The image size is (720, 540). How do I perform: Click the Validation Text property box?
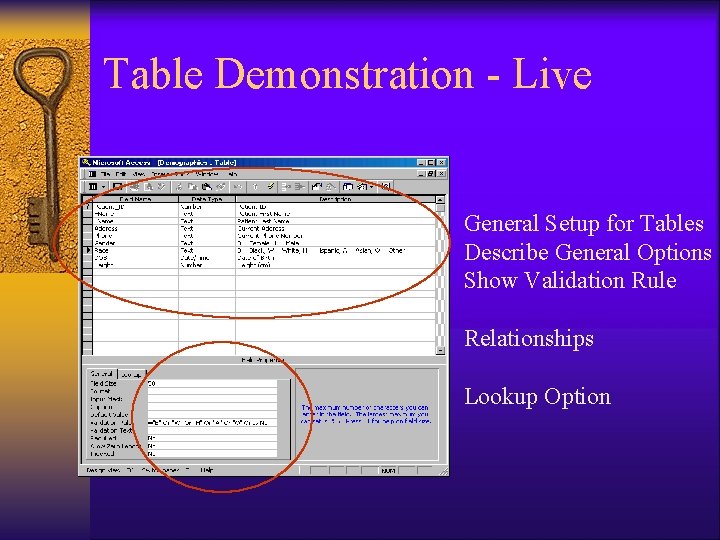tap(212, 430)
